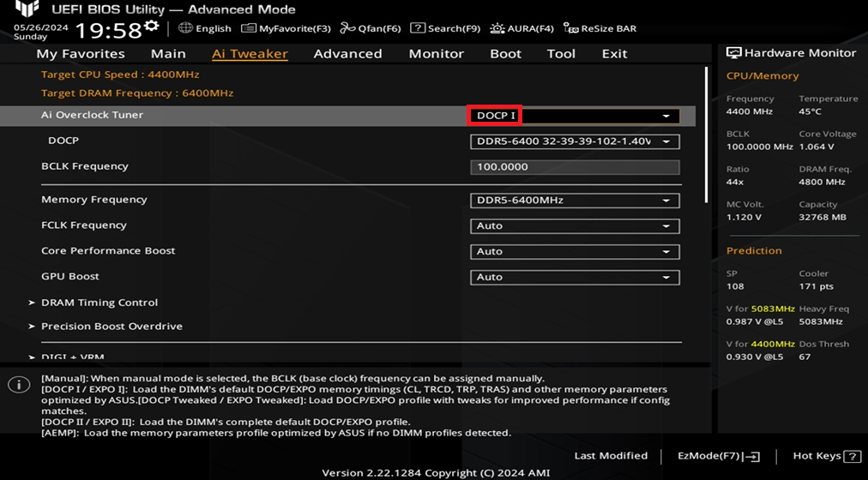Click the 100.0000 MHz BCLK value
Viewport: 868px width, 480px height.
pos(760,147)
